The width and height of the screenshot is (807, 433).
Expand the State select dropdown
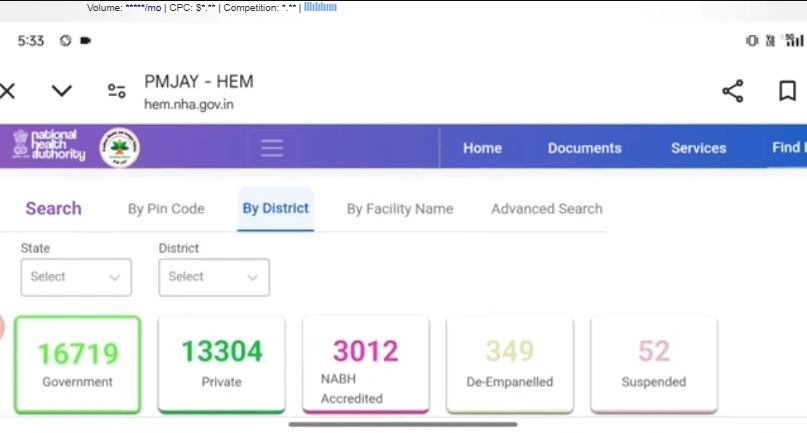click(x=76, y=278)
